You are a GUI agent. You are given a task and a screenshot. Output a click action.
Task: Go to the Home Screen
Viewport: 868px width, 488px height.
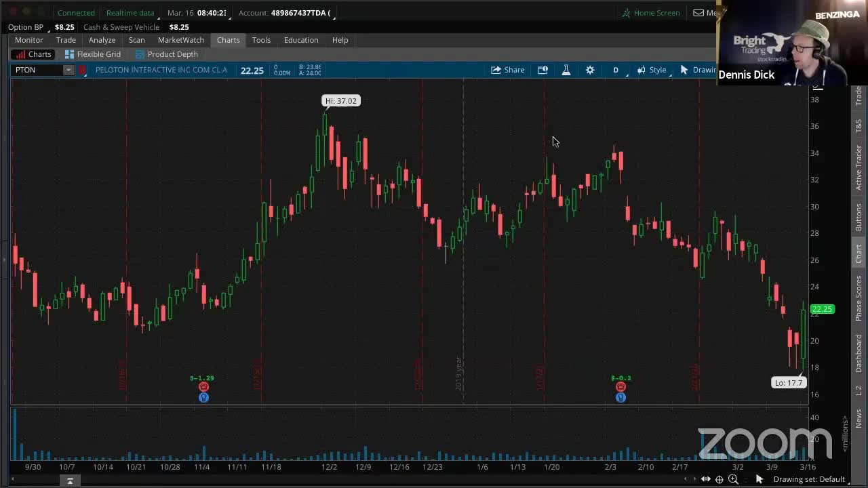tap(651, 13)
